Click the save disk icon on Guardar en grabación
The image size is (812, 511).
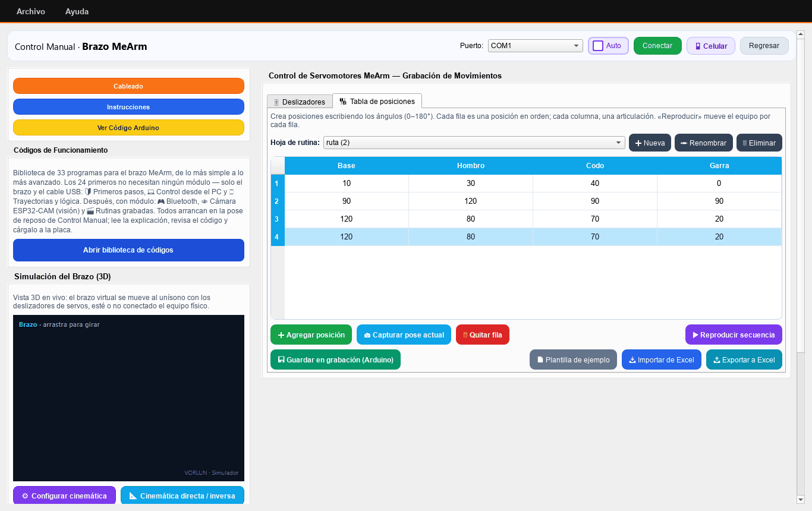281,359
